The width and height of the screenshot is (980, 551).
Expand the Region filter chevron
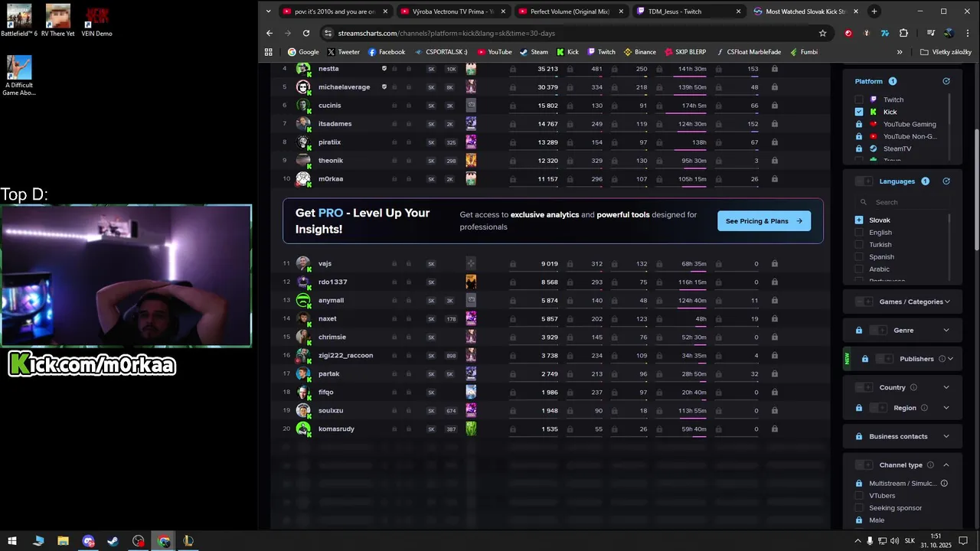(x=946, y=408)
